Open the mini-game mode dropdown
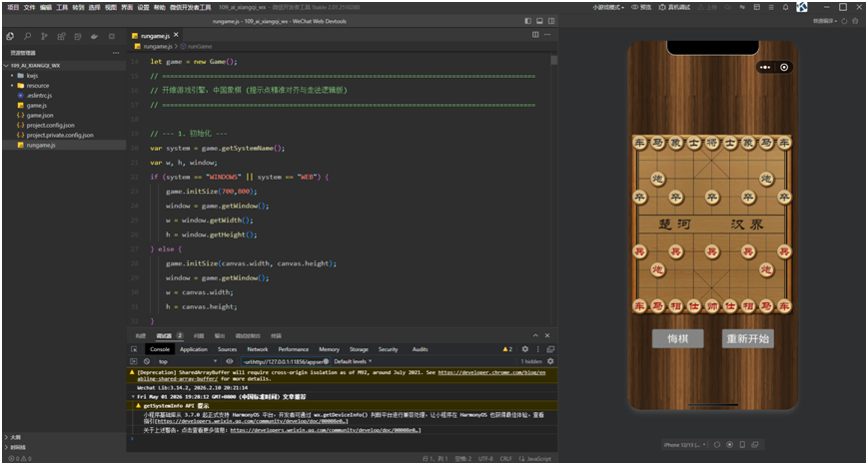 [608, 7]
